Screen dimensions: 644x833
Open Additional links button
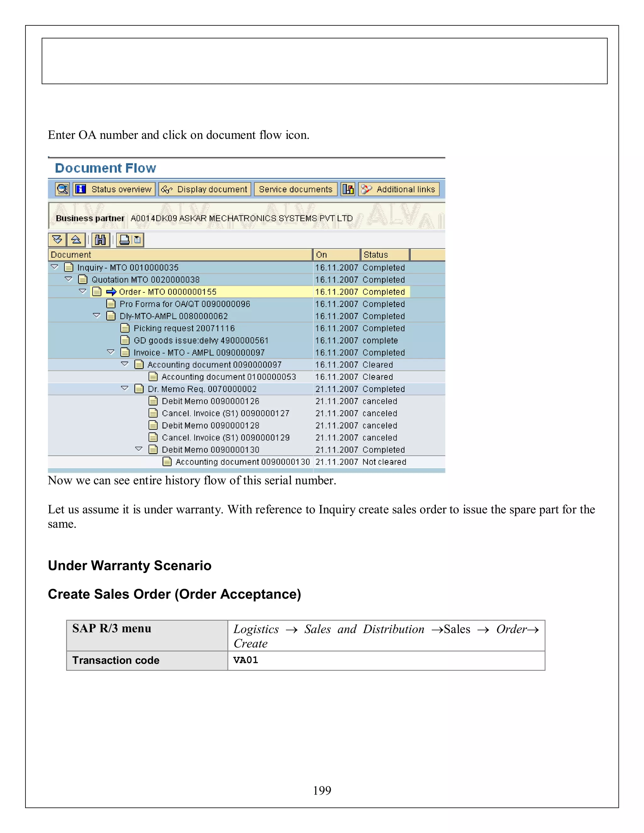pyautogui.click(x=399, y=189)
